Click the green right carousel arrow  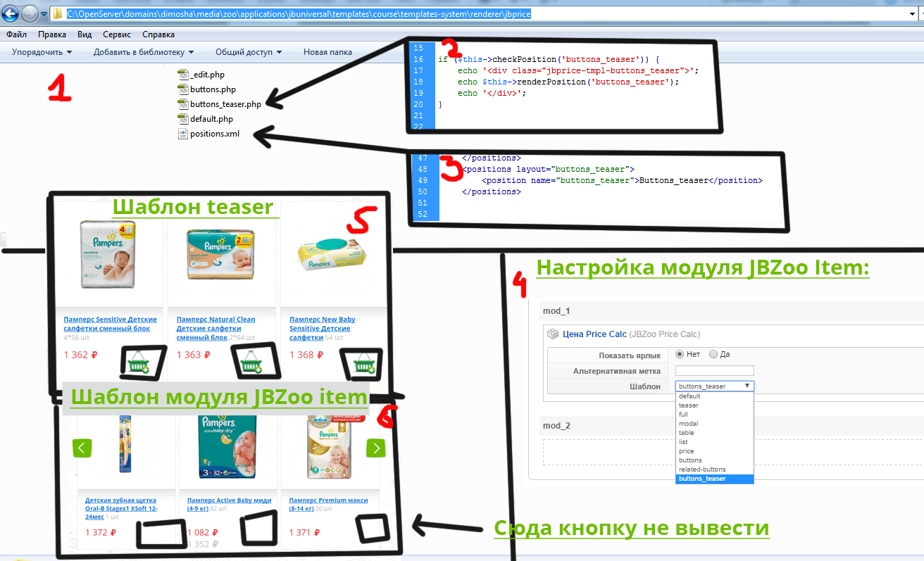376,448
